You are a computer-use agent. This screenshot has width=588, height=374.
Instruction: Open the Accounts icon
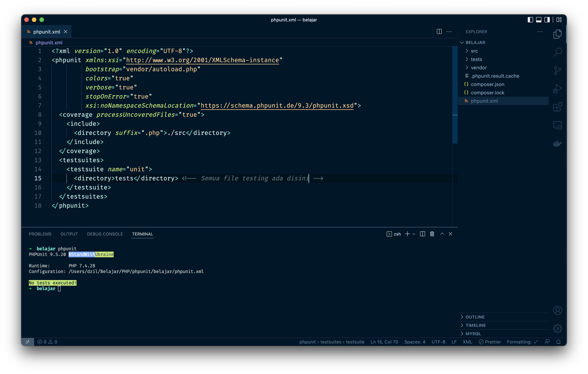[x=558, y=311]
